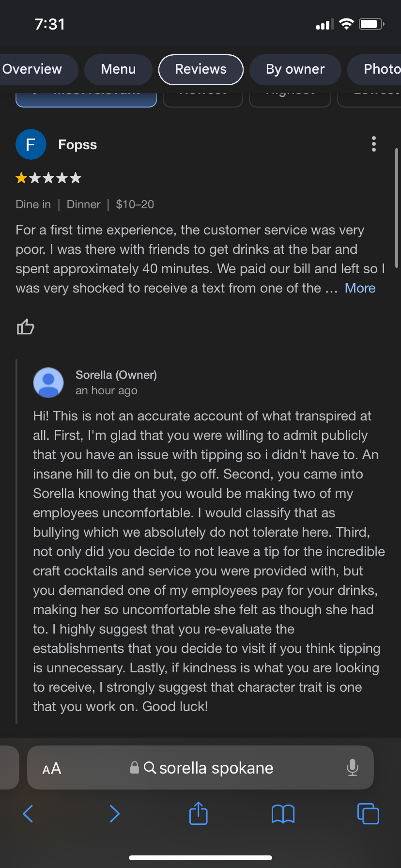Tap the blue F profile avatar
Screen dimensions: 401x868
tap(31, 144)
